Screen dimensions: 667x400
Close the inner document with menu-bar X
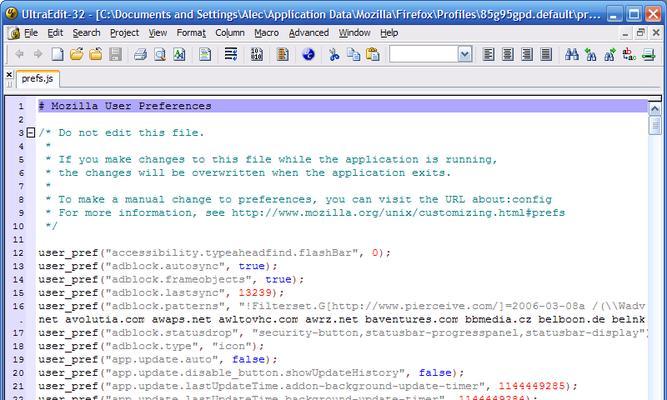tap(656, 32)
